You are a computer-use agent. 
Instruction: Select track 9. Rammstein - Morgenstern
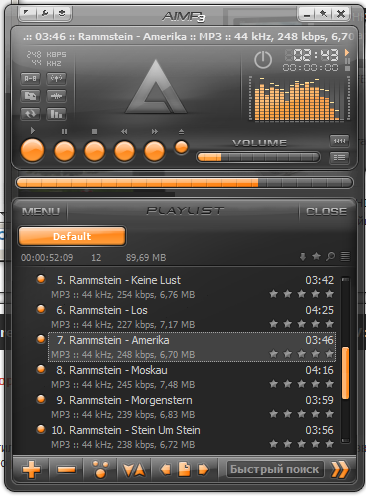coord(192,407)
